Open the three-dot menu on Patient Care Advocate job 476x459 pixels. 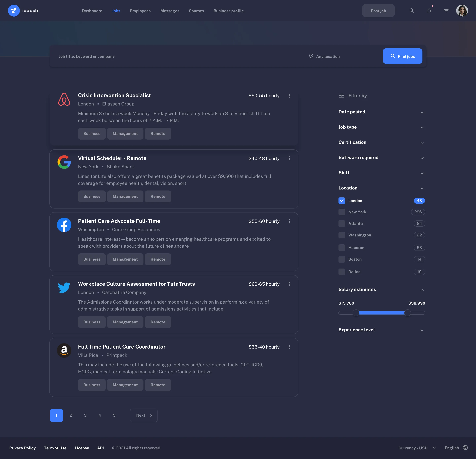(x=290, y=221)
